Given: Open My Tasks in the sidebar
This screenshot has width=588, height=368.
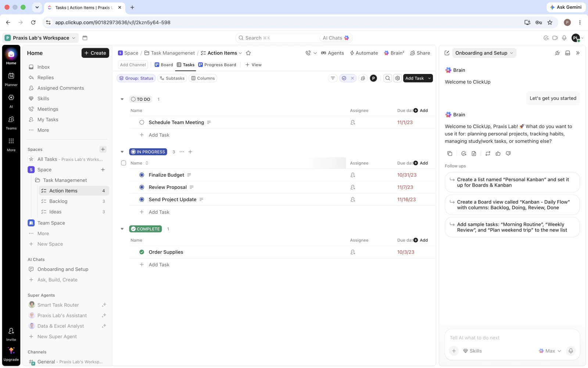Looking at the screenshot, I should click(x=48, y=120).
